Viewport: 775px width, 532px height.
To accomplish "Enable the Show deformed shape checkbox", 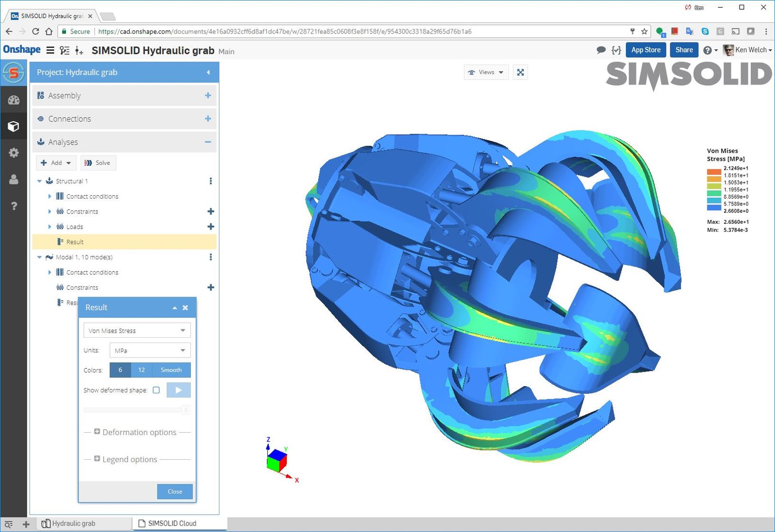I will click(x=156, y=390).
